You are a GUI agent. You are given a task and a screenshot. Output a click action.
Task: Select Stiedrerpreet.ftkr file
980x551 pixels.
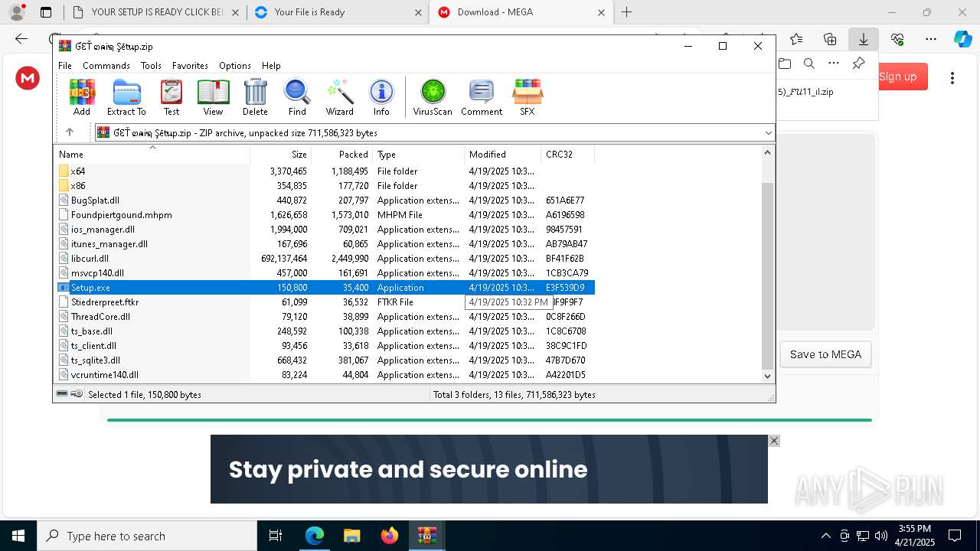pyautogui.click(x=104, y=302)
